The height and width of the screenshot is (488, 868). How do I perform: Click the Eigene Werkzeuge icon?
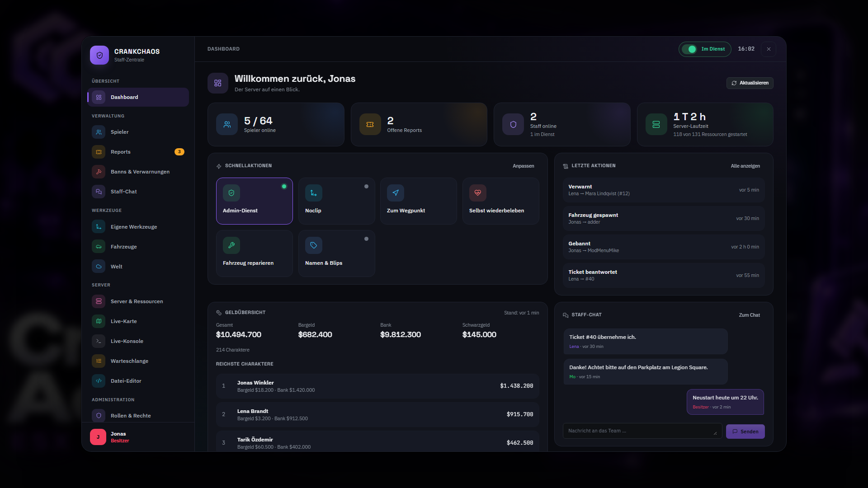(x=99, y=227)
